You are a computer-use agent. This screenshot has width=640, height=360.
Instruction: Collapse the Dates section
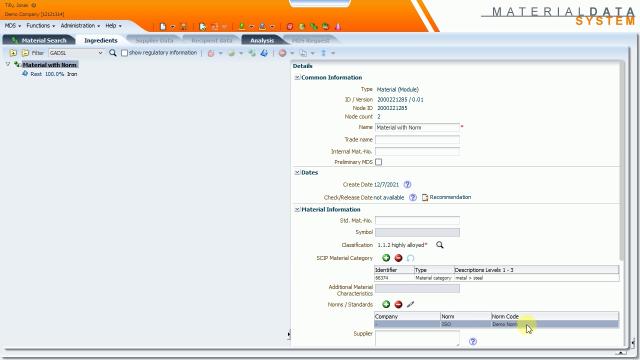(x=297, y=173)
